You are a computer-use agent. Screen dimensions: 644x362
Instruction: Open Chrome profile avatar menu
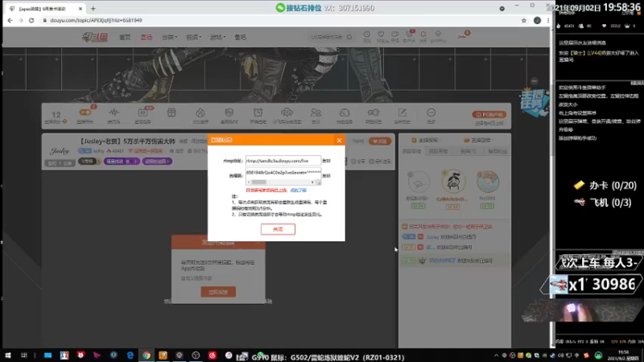pos(537,20)
